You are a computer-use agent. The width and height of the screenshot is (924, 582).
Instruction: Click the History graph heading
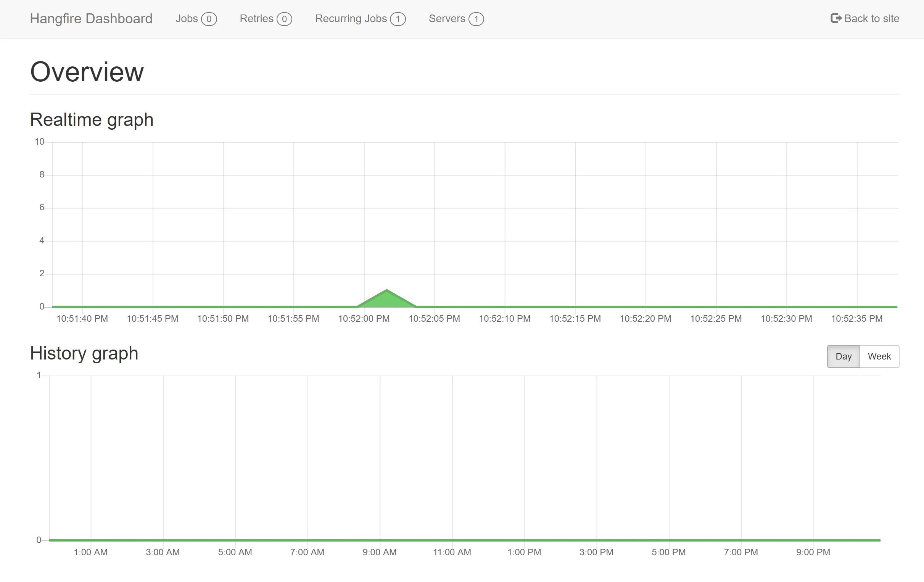pyautogui.click(x=84, y=353)
